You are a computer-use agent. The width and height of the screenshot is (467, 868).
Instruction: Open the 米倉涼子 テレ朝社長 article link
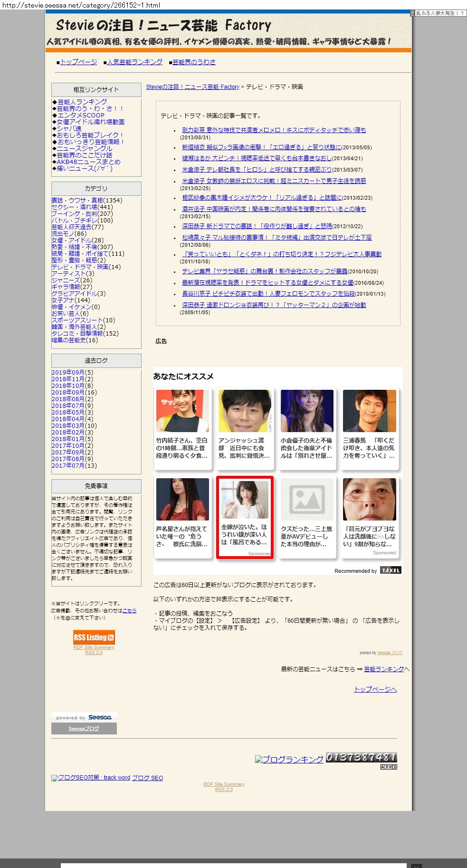click(257, 169)
